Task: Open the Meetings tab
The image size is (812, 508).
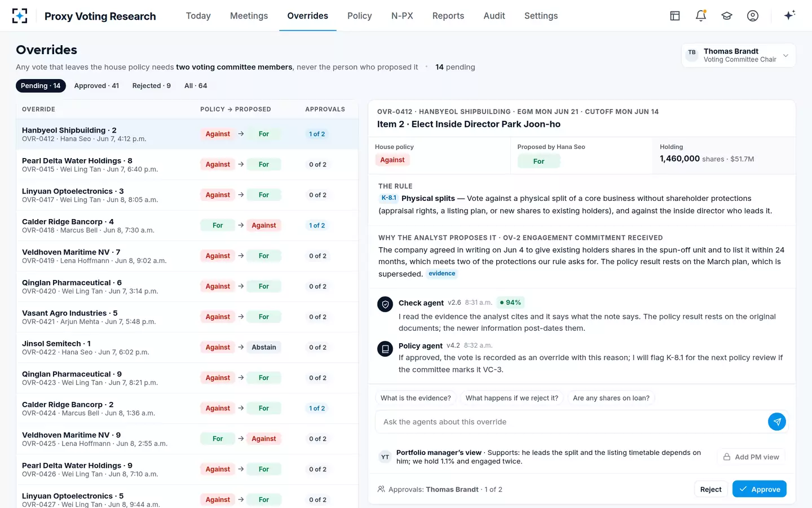Action: (249, 16)
